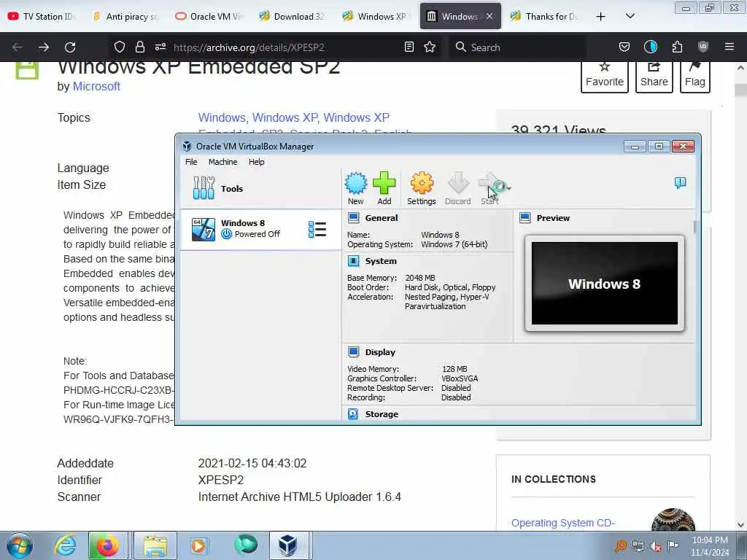The width and height of the screenshot is (747, 560).
Task: Bookmark this page with star icon
Action: click(x=430, y=47)
